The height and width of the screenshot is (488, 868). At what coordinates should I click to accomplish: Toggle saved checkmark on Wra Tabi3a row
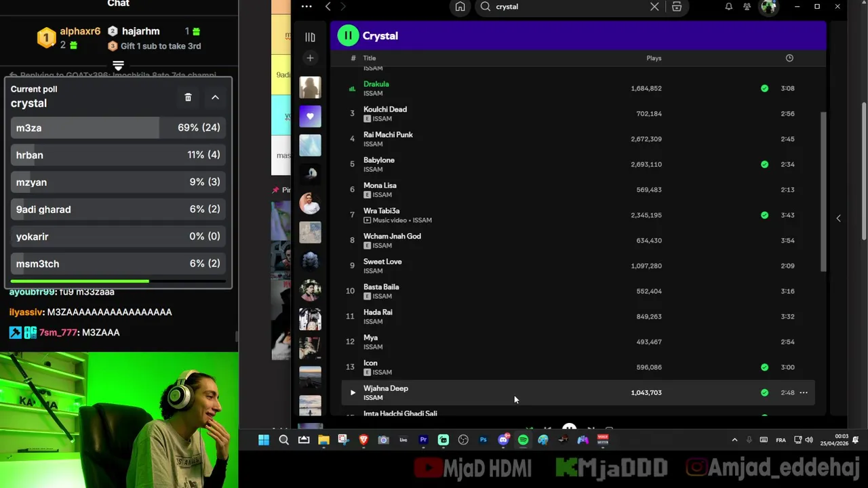(x=764, y=215)
